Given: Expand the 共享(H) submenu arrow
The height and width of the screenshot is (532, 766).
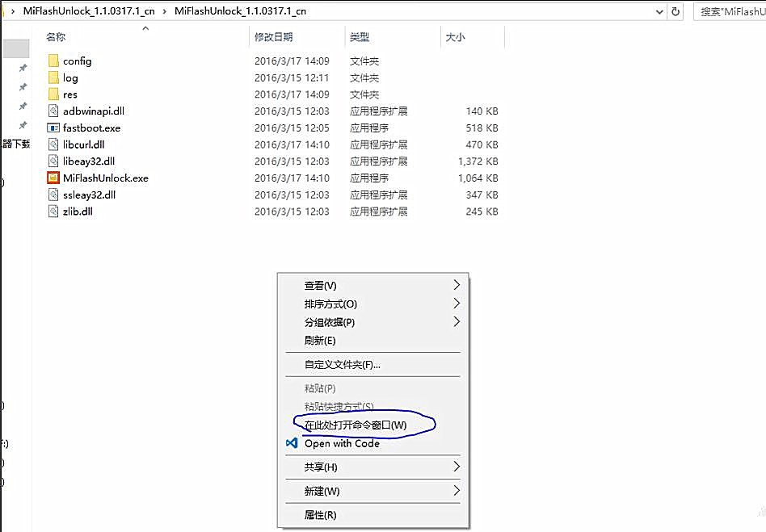Looking at the screenshot, I should 457,467.
